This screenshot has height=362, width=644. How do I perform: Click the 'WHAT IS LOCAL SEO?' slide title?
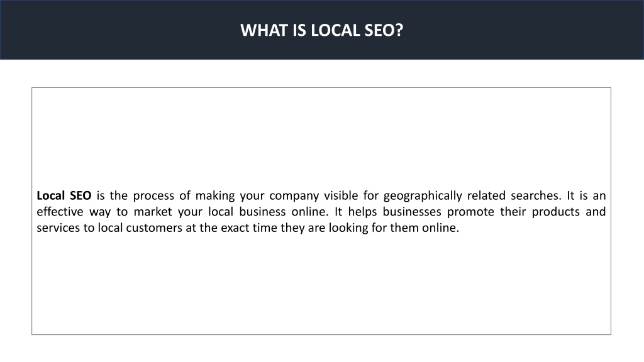coord(321,30)
